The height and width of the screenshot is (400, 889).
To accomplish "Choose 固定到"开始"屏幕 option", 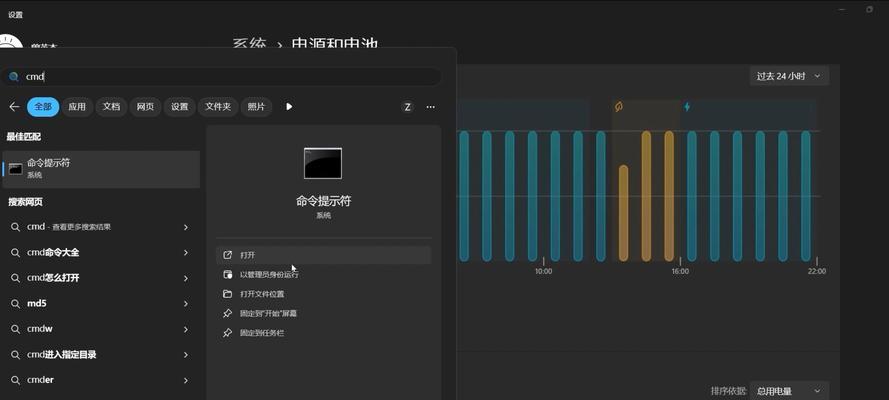I will pyautogui.click(x=324, y=313).
